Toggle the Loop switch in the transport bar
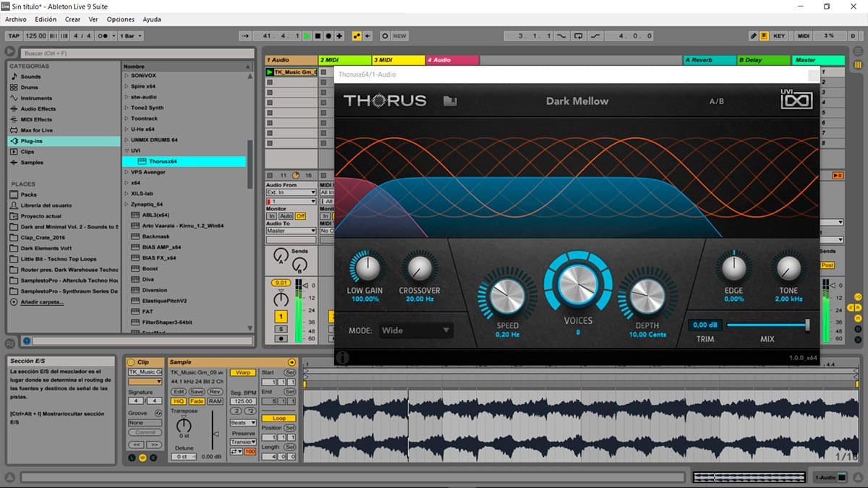The image size is (868, 488). pos(579,35)
